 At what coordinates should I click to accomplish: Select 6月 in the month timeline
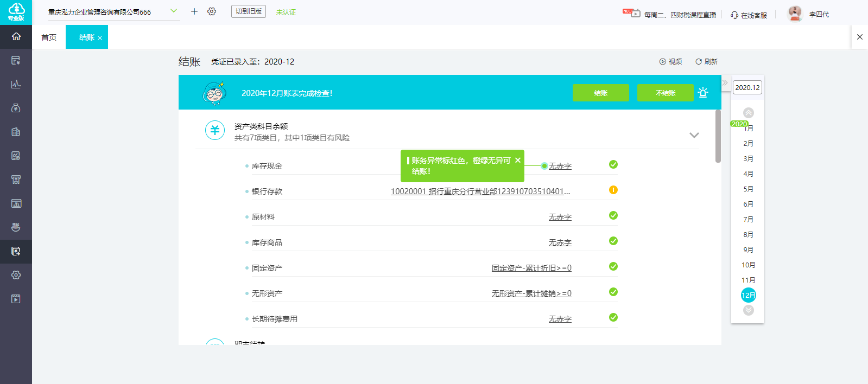click(x=748, y=204)
